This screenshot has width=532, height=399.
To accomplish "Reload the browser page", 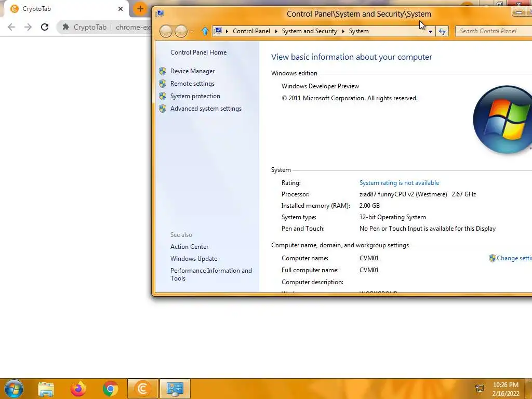I will click(45, 27).
